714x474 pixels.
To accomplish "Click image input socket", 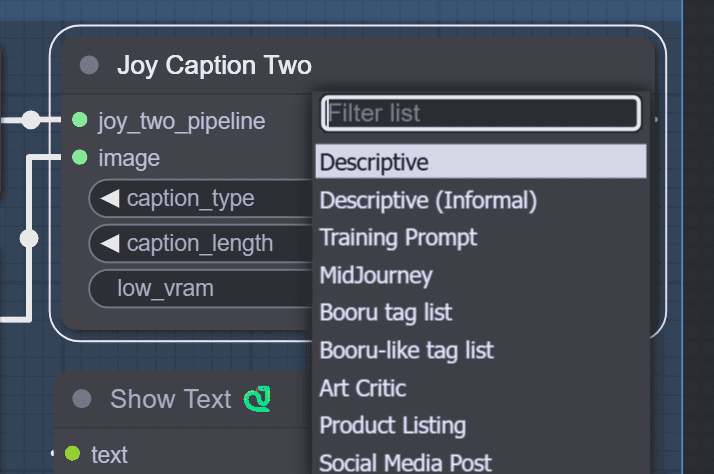I will pos(80,158).
